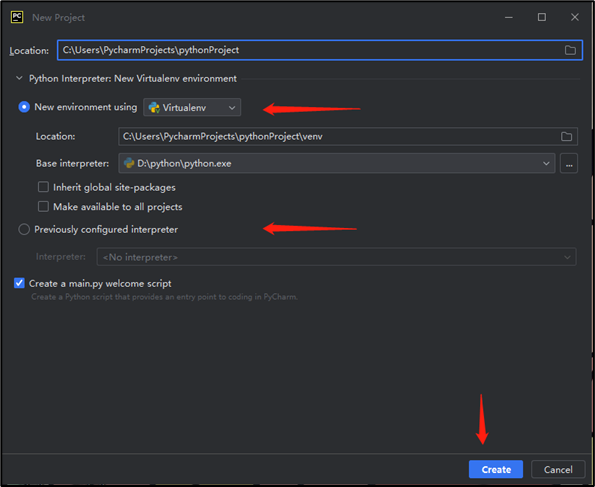Browse project location with the folder icon
Screen dimensions: 595x487
570,50
